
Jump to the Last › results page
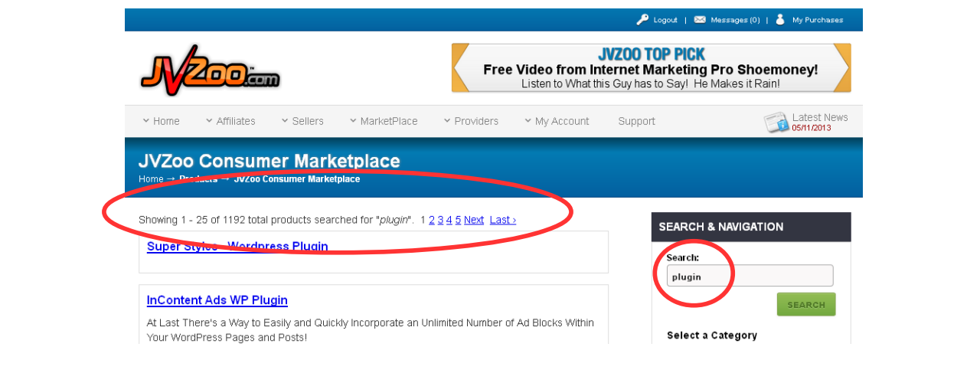tap(503, 220)
